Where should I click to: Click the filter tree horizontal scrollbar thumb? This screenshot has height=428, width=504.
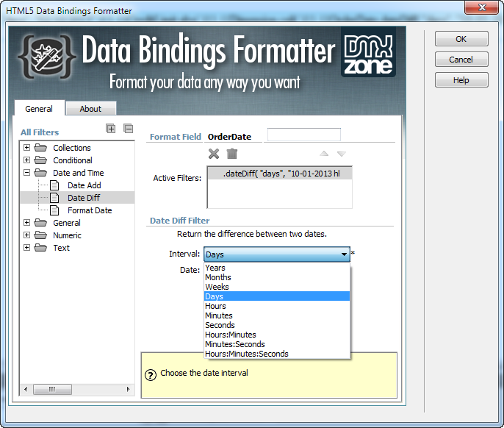point(52,389)
